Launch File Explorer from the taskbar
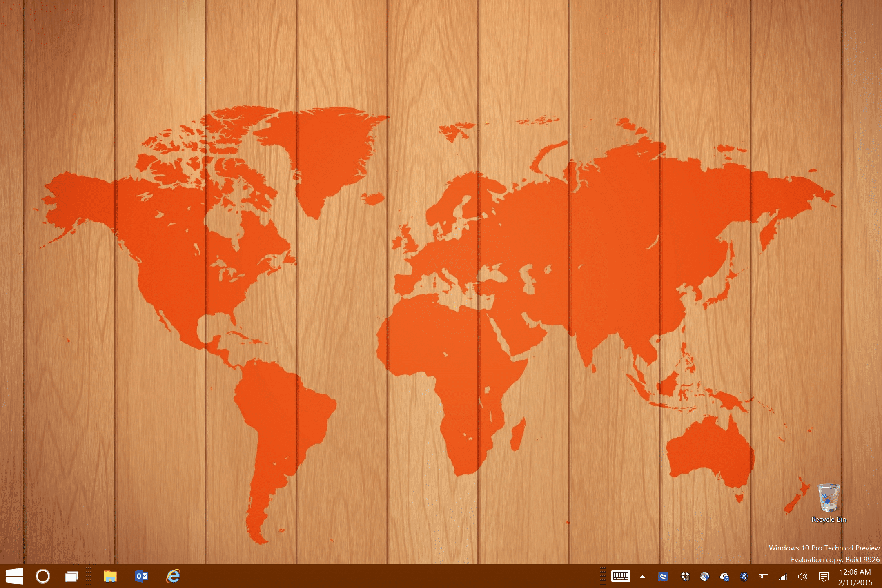This screenshot has height=588, width=882. [x=110, y=576]
